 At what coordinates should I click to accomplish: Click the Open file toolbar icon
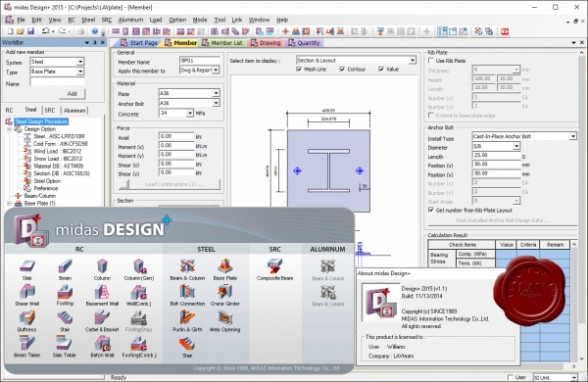click(21, 31)
